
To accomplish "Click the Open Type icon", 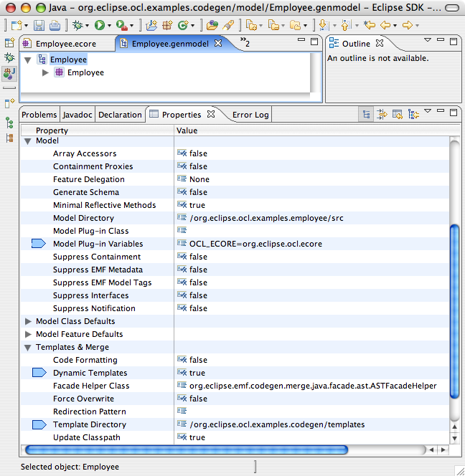I will coord(212,25).
